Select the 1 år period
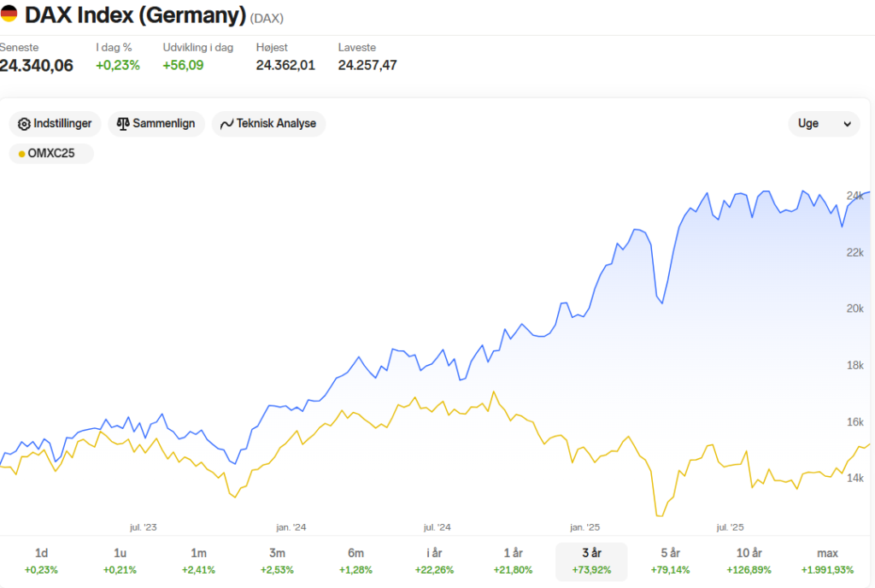This screenshot has height=588, width=875. 513,562
